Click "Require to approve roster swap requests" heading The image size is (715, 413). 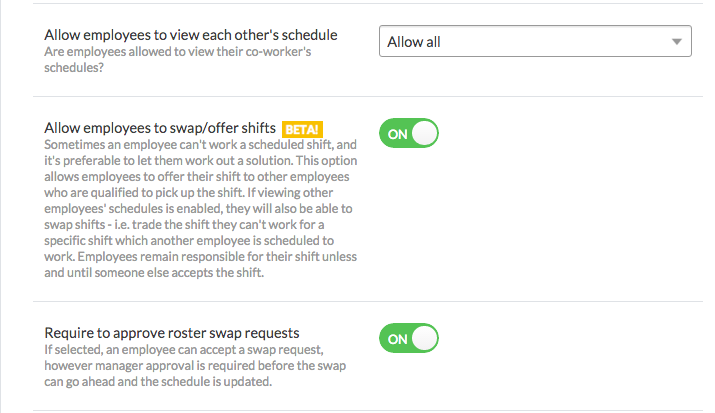click(172, 332)
